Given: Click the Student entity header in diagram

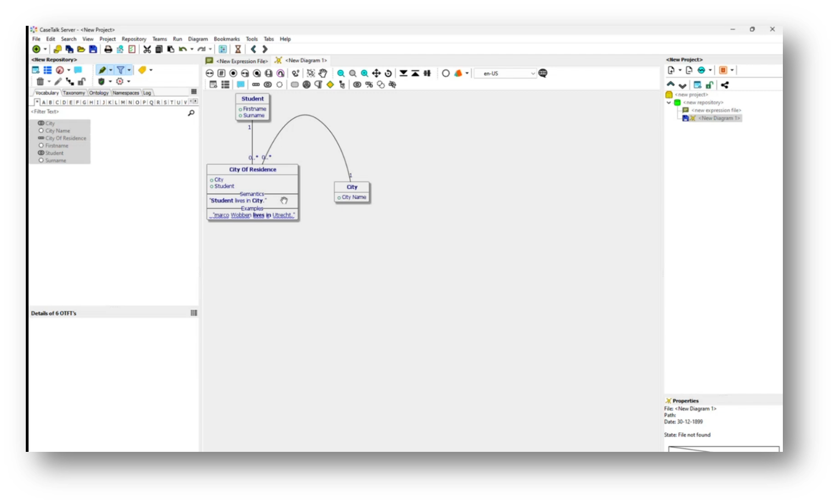Looking at the screenshot, I should pyautogui.click(x=253, y=99).
